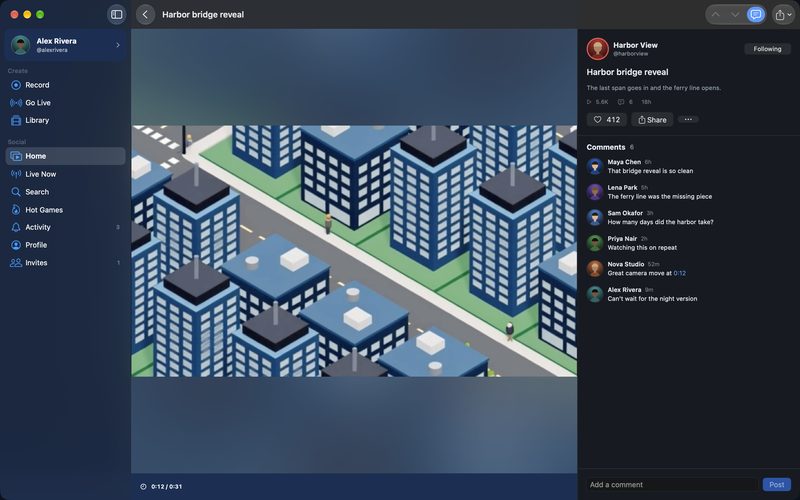Click the video frame to pause
Image resolution: width=800 pixels, height=500 pixels.
[354, 251]
